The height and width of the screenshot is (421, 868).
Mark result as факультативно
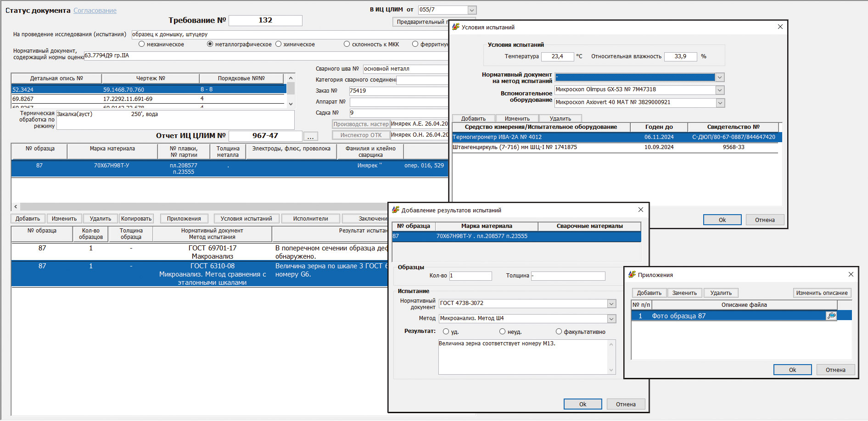point(559,332)
